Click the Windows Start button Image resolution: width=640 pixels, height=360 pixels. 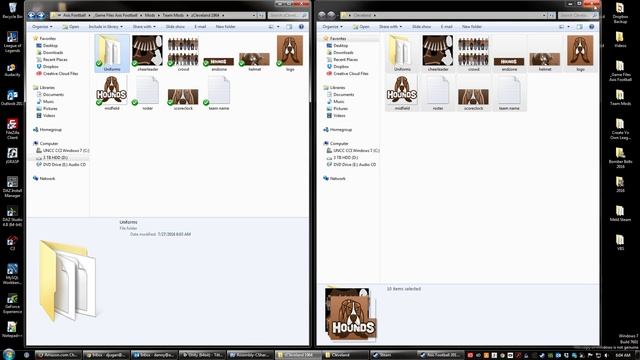click(x=9, y=354)
